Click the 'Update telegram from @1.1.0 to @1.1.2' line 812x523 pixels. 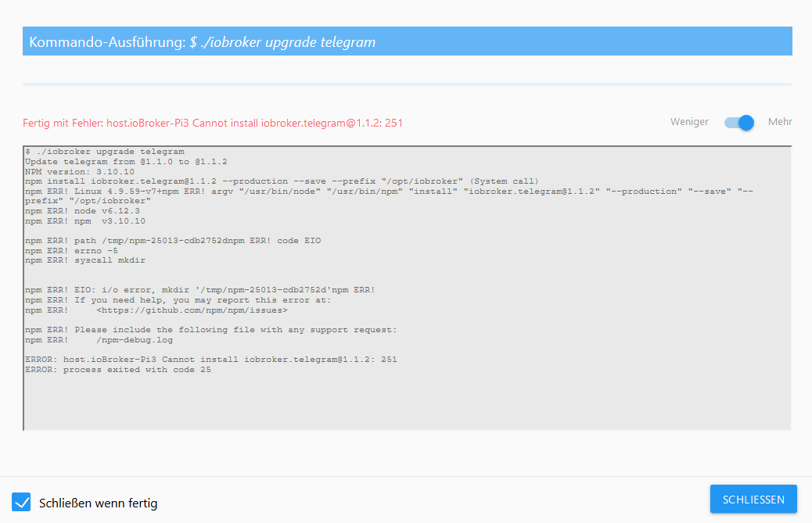click(127, 162)
